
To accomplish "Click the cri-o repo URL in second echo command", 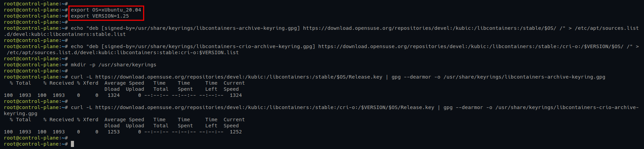I will click(471, 46).
